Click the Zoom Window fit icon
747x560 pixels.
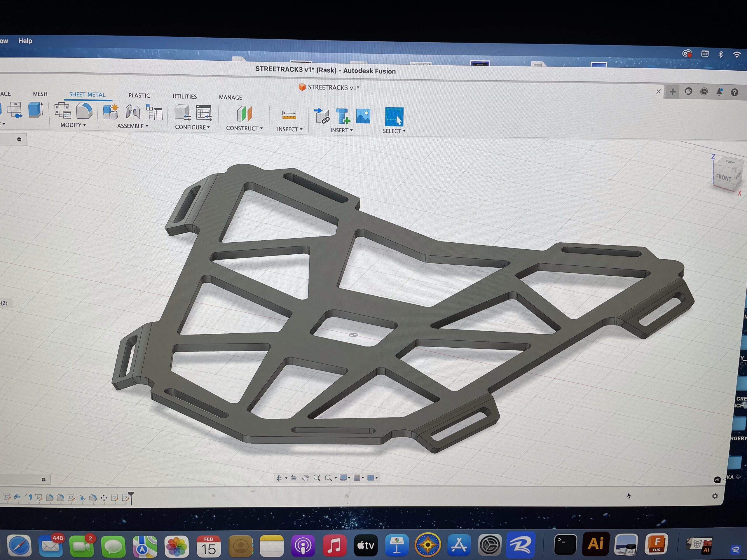(x=328, y=478)
